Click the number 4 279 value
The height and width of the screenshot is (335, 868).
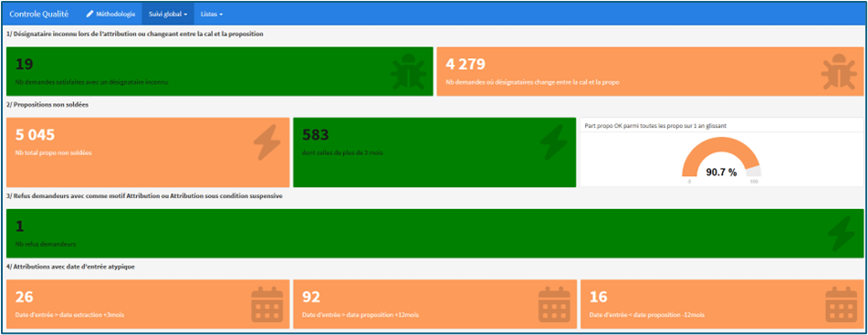point(465,64)
